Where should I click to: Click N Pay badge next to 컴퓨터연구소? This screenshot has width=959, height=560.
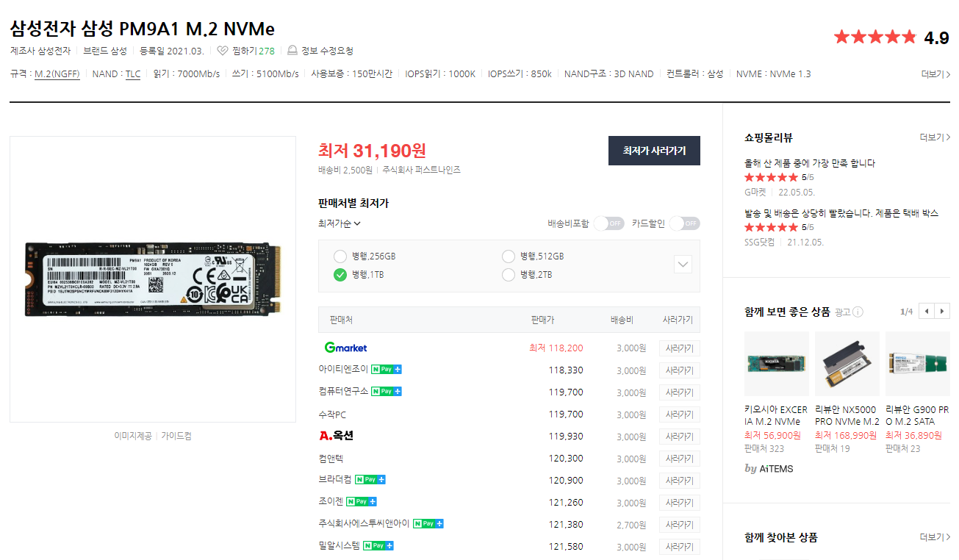click(x=386, y=392)
